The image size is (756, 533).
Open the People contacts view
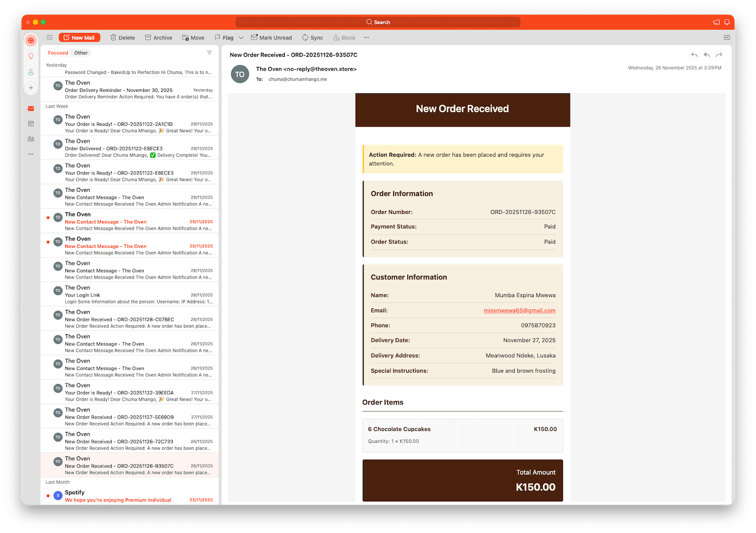(x=31, y=139)
